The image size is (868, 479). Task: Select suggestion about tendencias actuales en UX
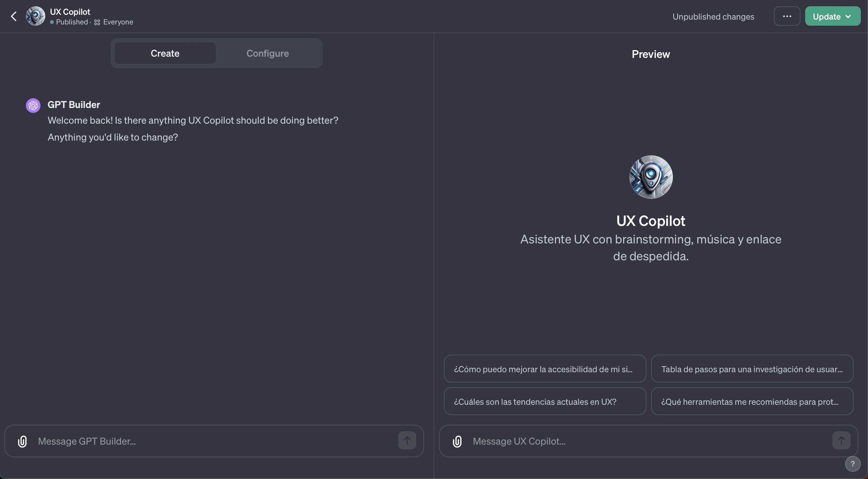[544, 401]
